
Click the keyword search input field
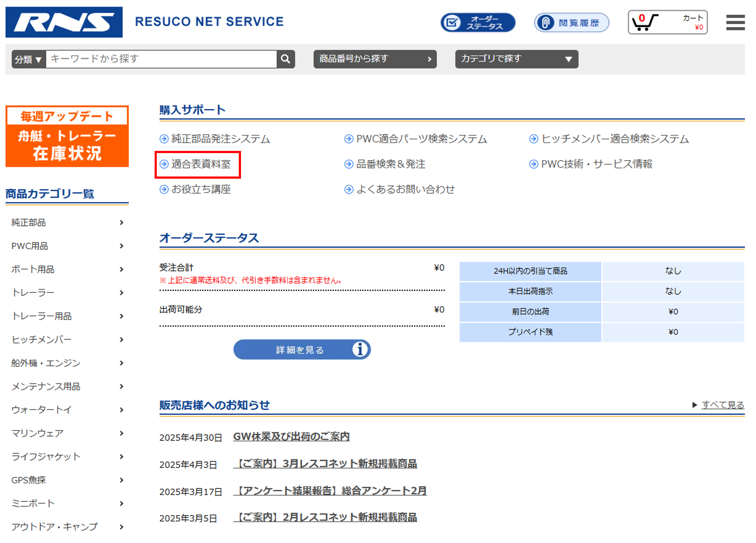click(x=161, y=59)
